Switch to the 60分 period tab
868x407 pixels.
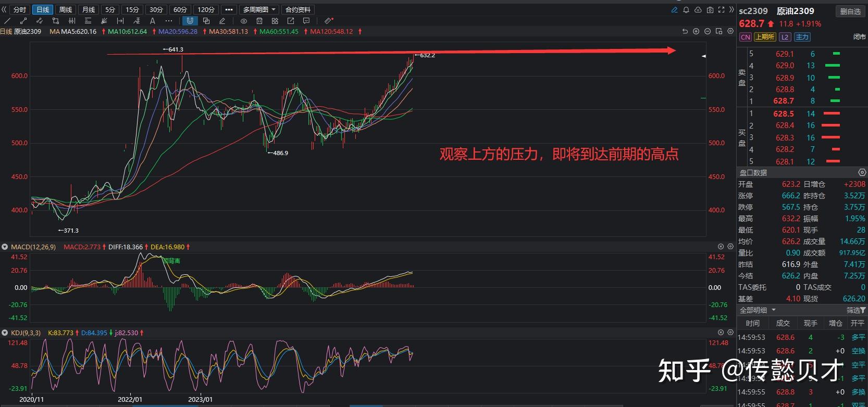tap(180, 10)
